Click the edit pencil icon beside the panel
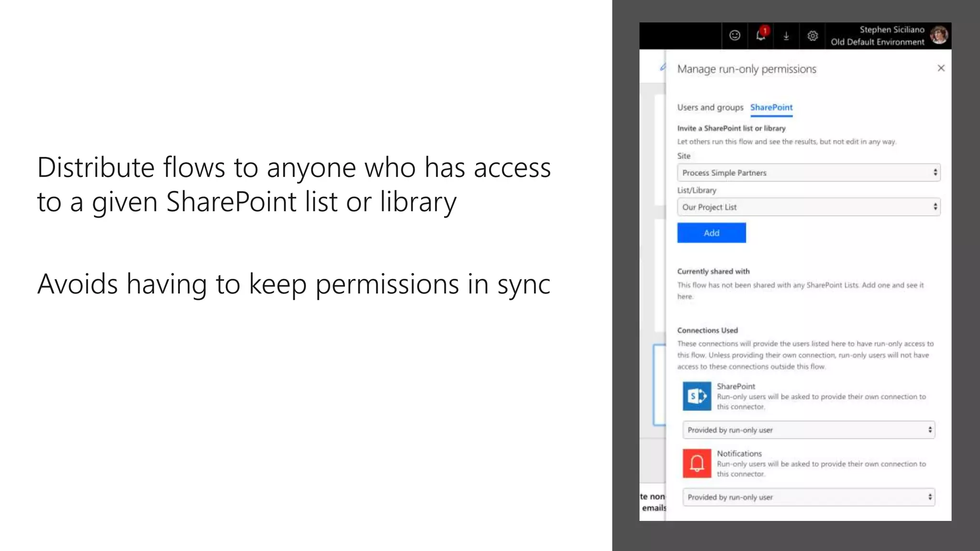Viewport: 980px width, 551px height. click(663, 67)
